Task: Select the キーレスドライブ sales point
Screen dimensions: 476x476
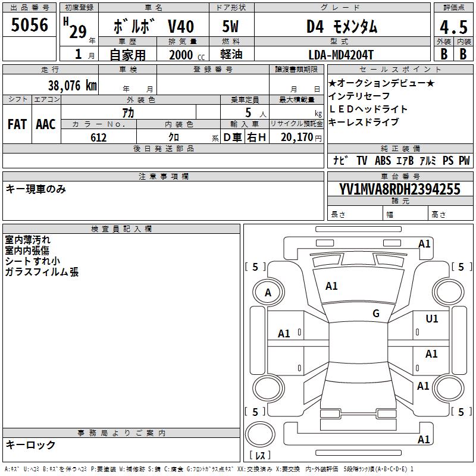Action: tap(364, 122)
